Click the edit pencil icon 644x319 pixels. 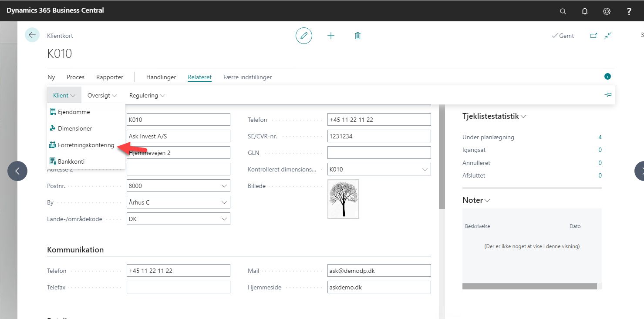click(x=304, y=36)
